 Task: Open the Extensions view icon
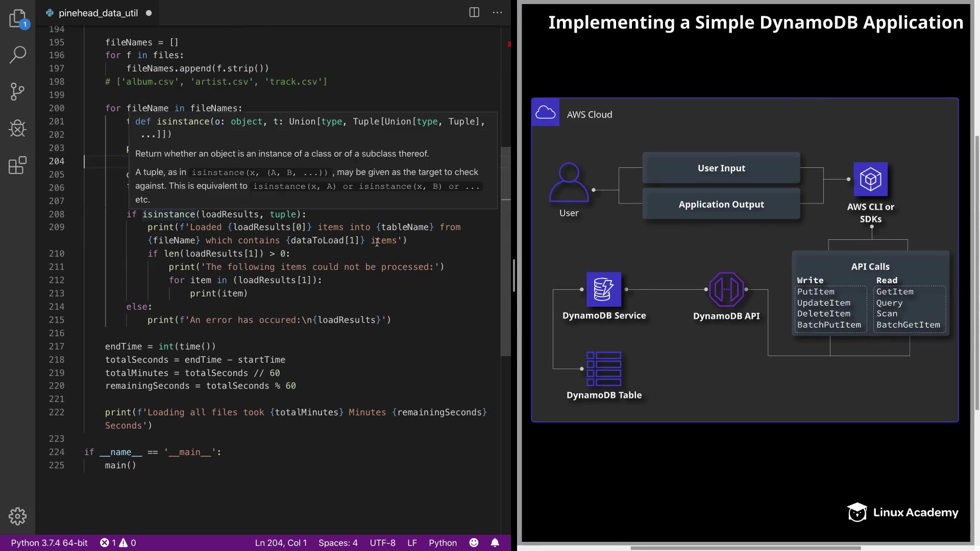tap(18, 165)
